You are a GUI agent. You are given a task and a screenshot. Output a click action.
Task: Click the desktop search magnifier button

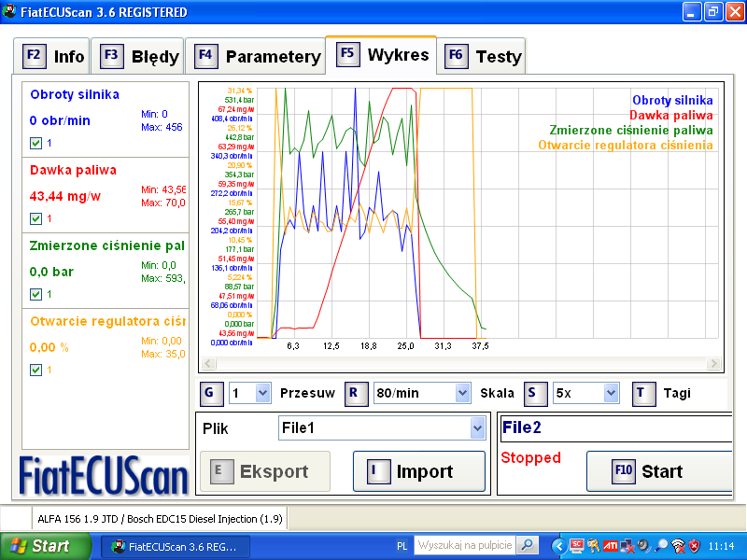(528, 545)
